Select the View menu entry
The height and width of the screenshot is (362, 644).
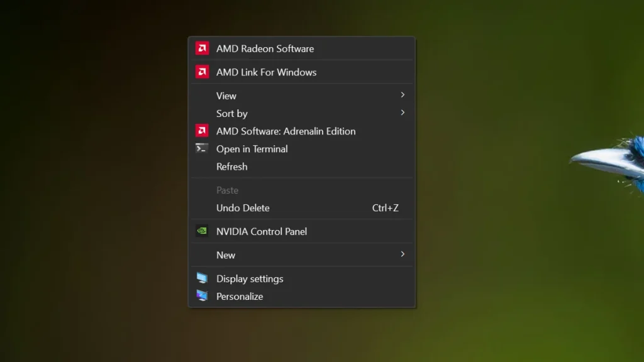point(301,96)
